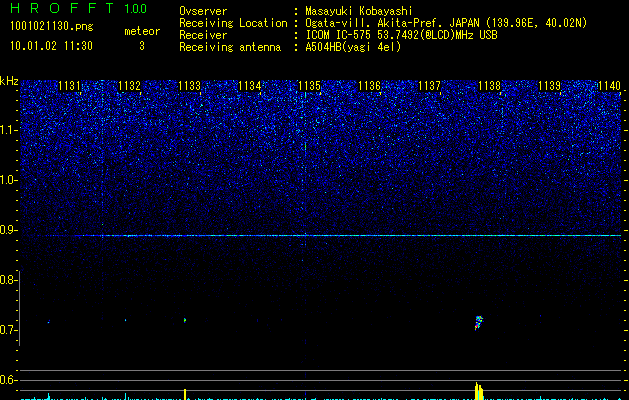The height and width of the screenshot is (400, 629).
Task: Click the Receiving antenna label
Action: 230,47
